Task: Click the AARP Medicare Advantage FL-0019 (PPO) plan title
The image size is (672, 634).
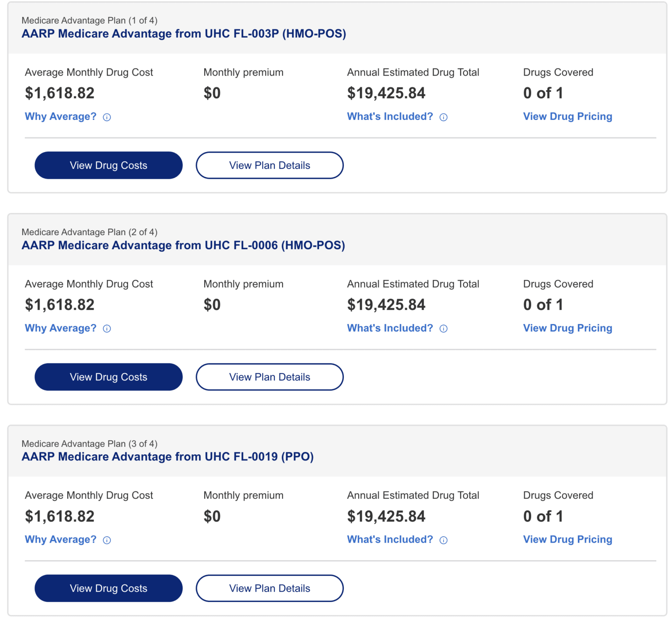Action: [167, 457]
